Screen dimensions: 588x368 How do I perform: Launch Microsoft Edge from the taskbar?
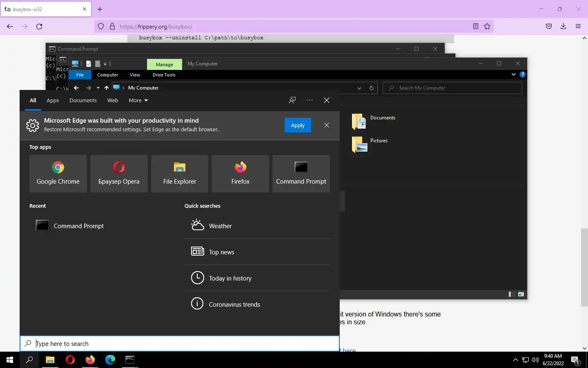click(x=110, y=360)
